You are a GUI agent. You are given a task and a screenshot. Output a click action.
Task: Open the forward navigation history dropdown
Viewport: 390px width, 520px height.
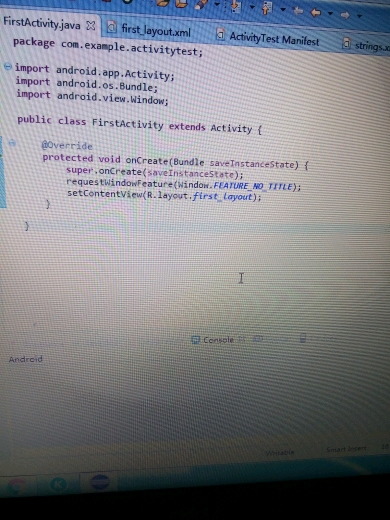359,15
